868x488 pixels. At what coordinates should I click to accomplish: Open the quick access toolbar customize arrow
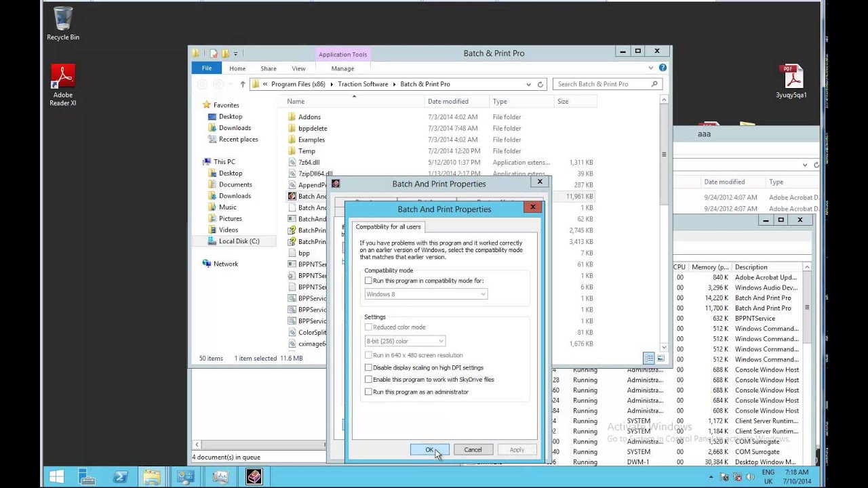click(236, 54)
